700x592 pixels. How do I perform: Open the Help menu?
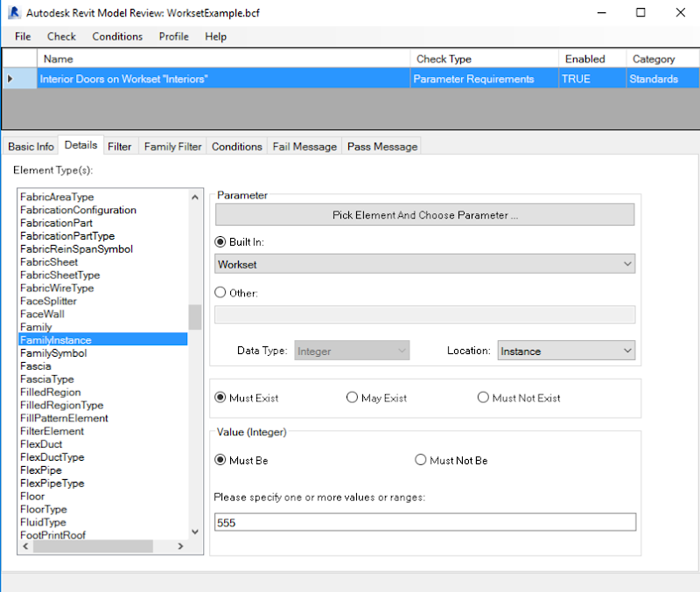pos(215,37)
